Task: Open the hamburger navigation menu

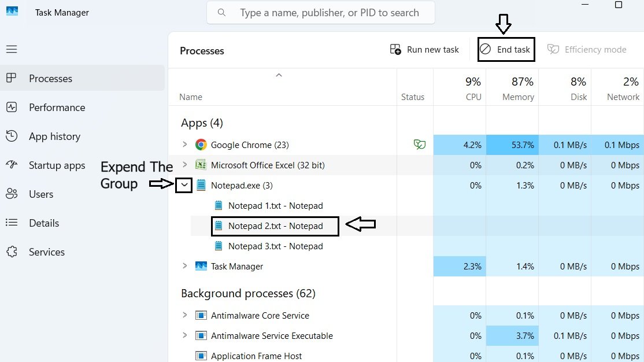Action: 12,49
